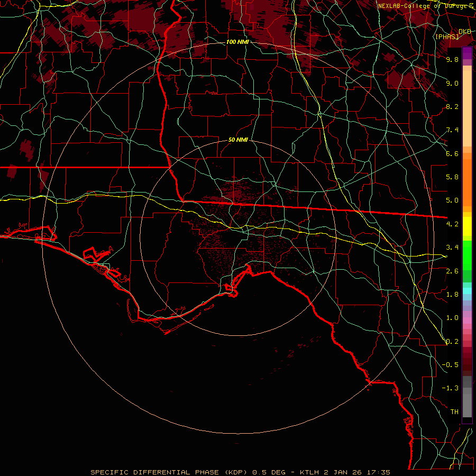
Task: Click the "NEXLAB-College of DuPage" credit text
Action: point(424,6)
